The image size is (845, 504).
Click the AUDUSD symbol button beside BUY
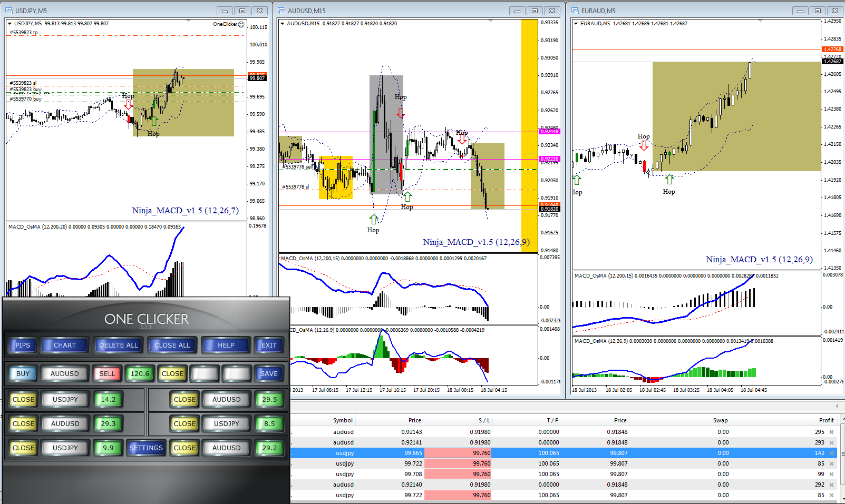tap(65, 374)
